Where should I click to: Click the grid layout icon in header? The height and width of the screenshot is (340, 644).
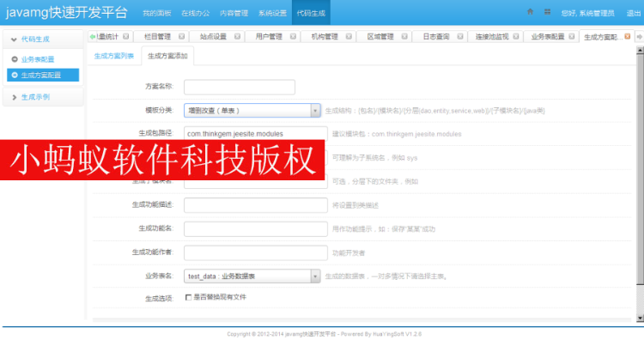[548, 12]
